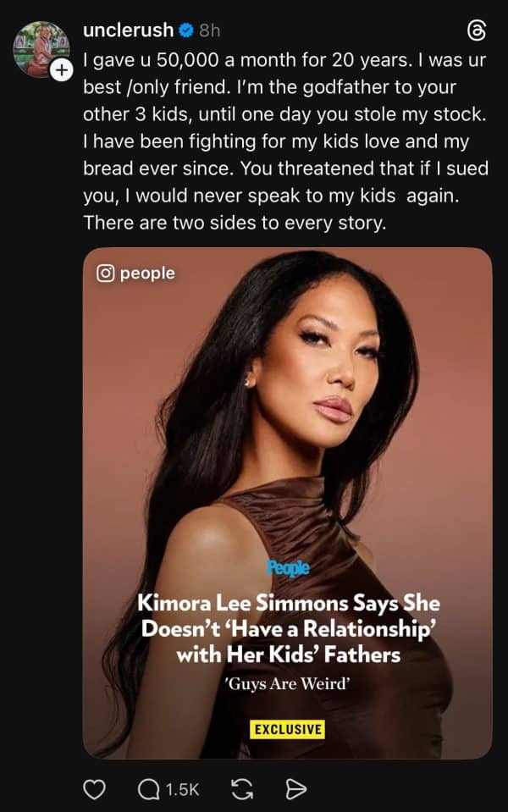The height and width of the screenshot is (812, 508).
Task: Click the 8h post timestamp
Action: tap(210, 31)
